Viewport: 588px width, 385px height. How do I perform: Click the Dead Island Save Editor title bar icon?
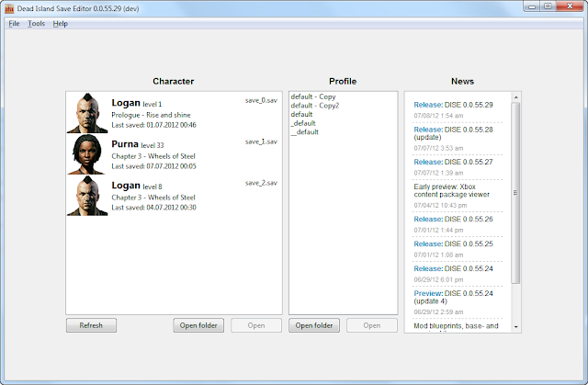tap(9, 6)
